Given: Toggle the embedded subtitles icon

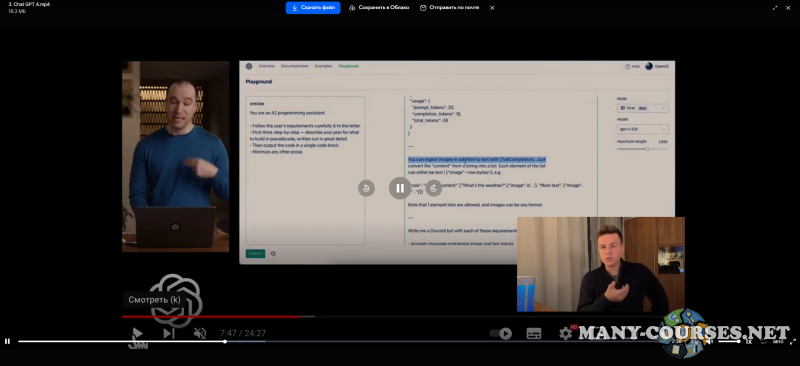Looking at the screenshot, I should tap(534, 333).
